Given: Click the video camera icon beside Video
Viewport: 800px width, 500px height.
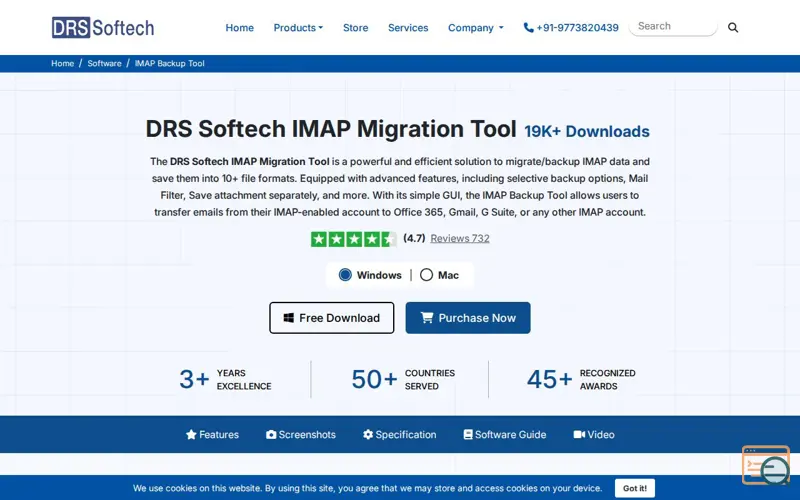Looking at the screenshot, I should 579,435.
